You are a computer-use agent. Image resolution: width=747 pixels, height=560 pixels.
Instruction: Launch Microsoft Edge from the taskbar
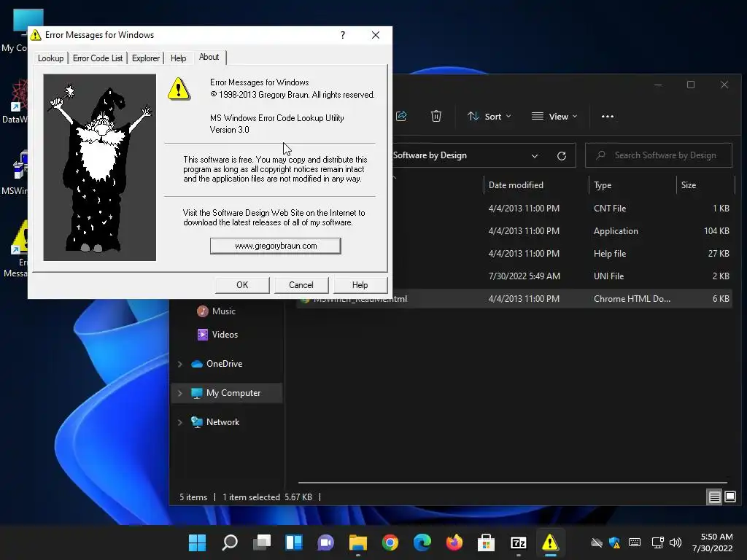(x=422, y=542)
